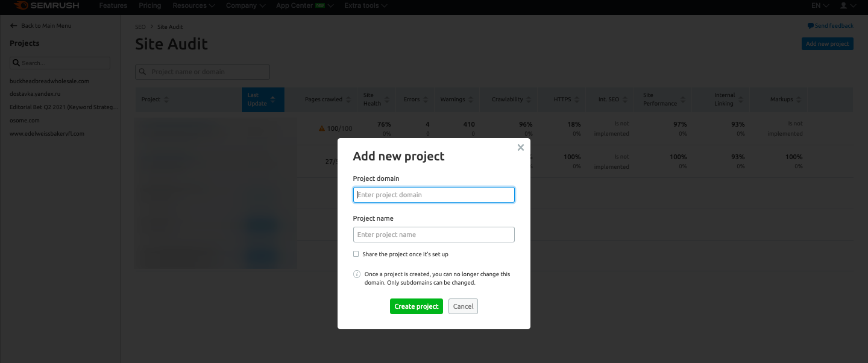Click the magnifier icon in Projects search
Screen dimensions: 868x363
16,63
